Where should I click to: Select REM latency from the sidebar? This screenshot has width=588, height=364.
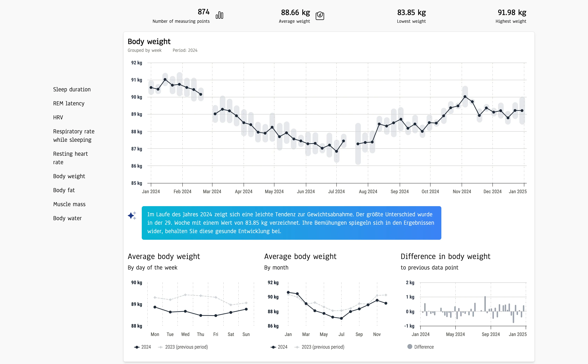[x=69, y=104]
